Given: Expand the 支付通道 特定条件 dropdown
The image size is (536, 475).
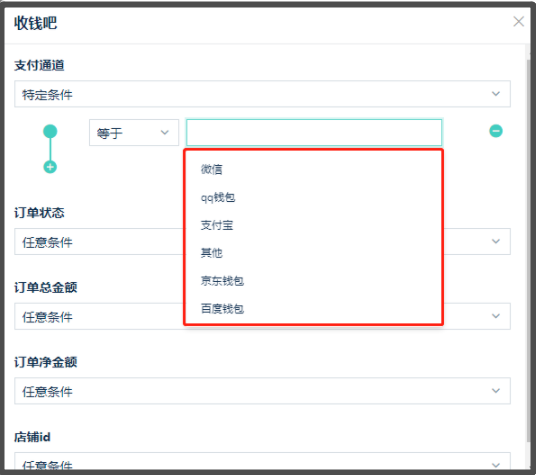Looking at the screenshot, I should pyautogui.click(x=262, y=94).
